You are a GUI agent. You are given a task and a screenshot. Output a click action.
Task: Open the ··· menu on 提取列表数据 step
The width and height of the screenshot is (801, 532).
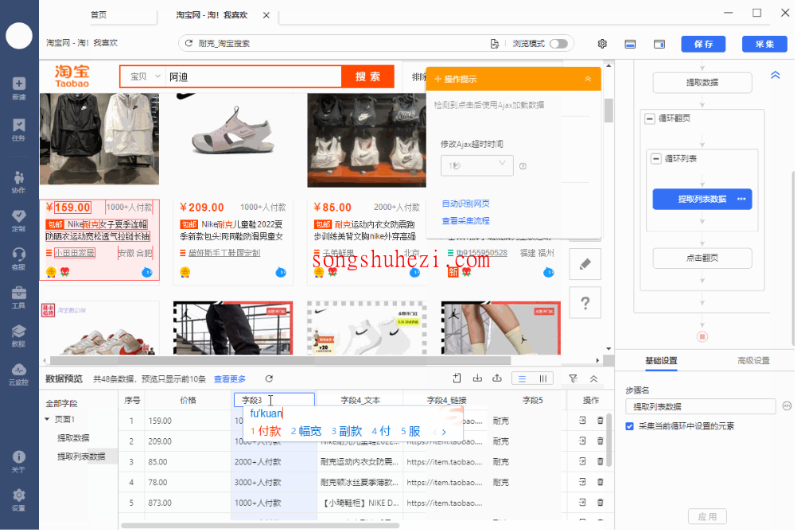tap(741, 199)
